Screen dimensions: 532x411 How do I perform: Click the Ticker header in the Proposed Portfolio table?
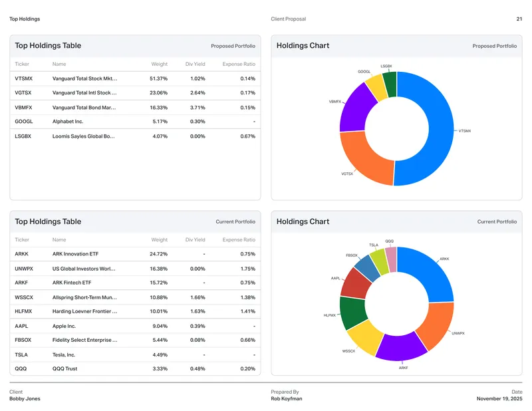coord(22,64)
